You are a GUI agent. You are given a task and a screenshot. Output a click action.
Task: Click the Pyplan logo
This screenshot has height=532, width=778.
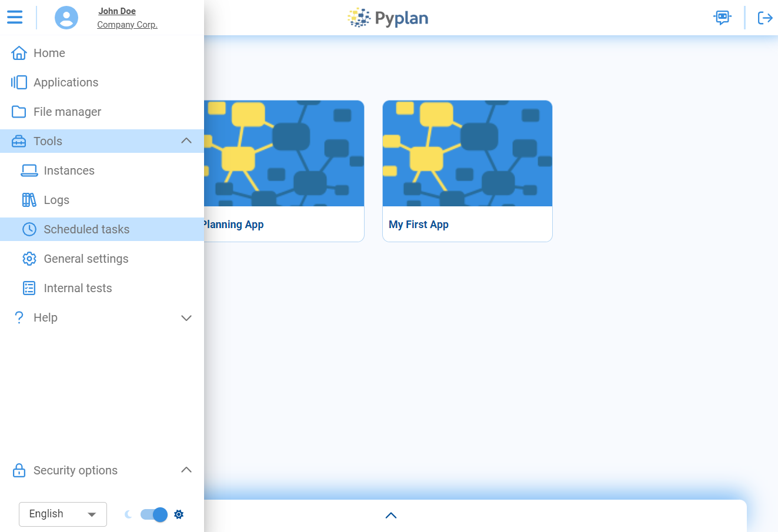point(388,18)
